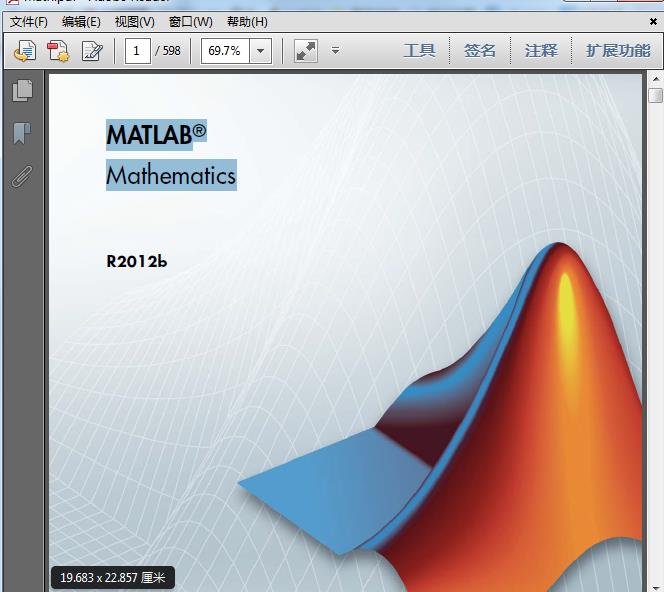Open the toolbar customize small arrow
This screenshot has width=664, height=592.
335,51
